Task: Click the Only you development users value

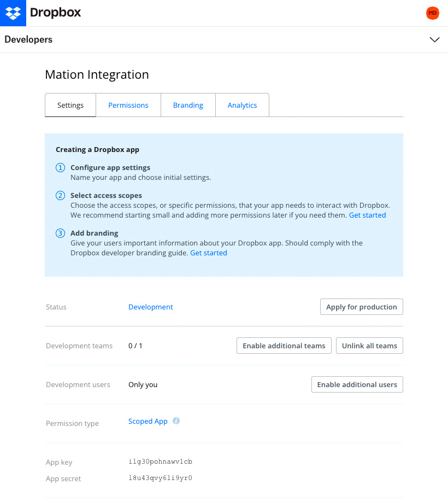Action: pyautogui.click(x=143, y=384)
